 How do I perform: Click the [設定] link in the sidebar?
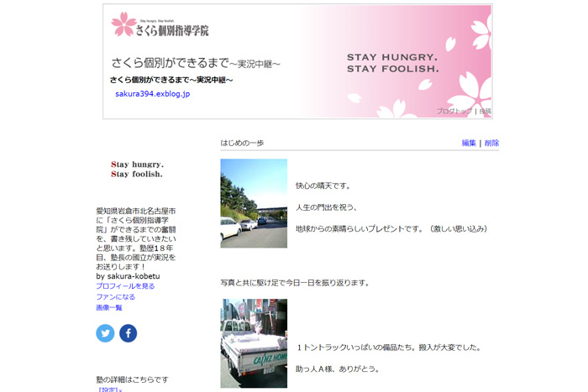click(x=109, y=389)
